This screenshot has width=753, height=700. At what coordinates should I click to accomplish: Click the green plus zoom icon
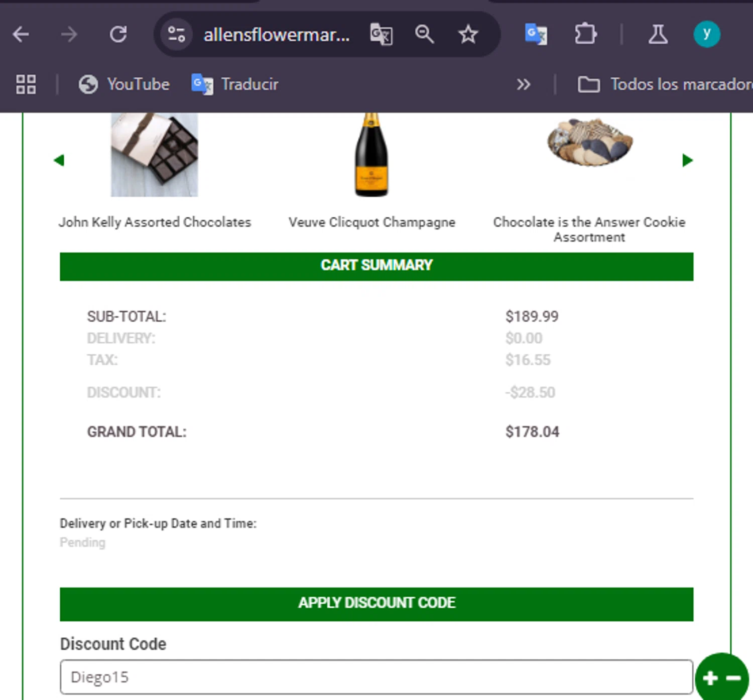[710, 678]
